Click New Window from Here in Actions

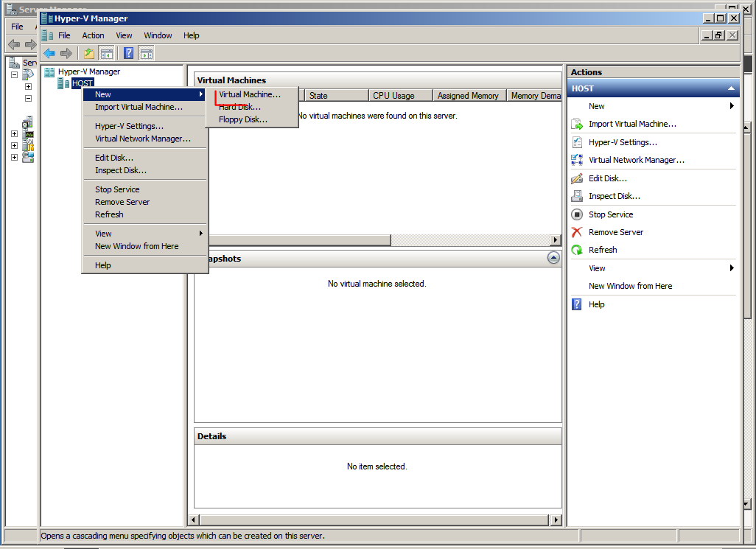[630, 286]
